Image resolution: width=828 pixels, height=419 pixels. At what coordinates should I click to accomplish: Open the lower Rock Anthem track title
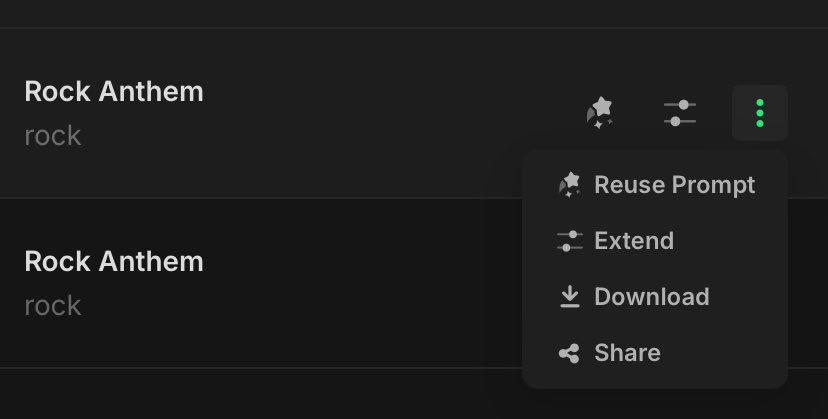coord(114,262)
